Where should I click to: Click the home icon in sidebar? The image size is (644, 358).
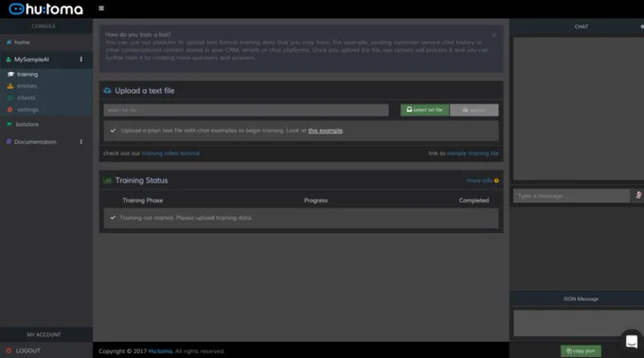(9, 43)
